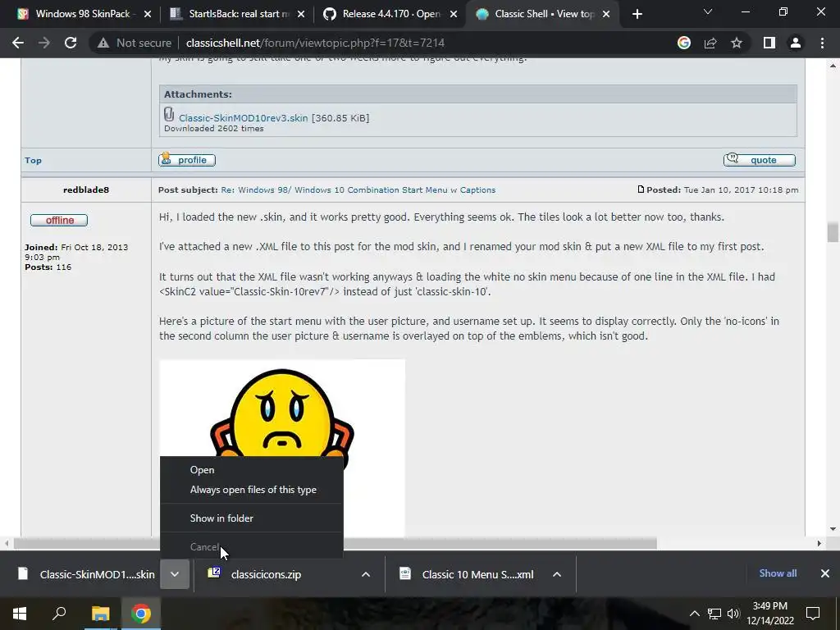Collapse the Classic-SkinMOD1 download options chevron
840x630 pixels.
pyautogui.click(x=175, y=574)
